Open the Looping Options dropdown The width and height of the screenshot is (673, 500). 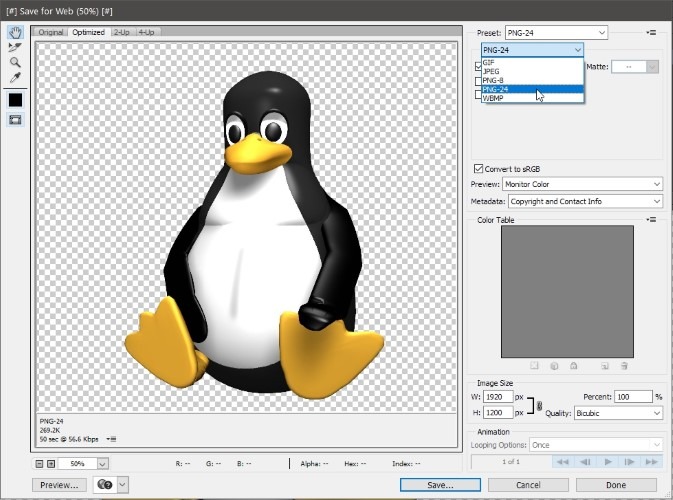(x=596, y=445)
